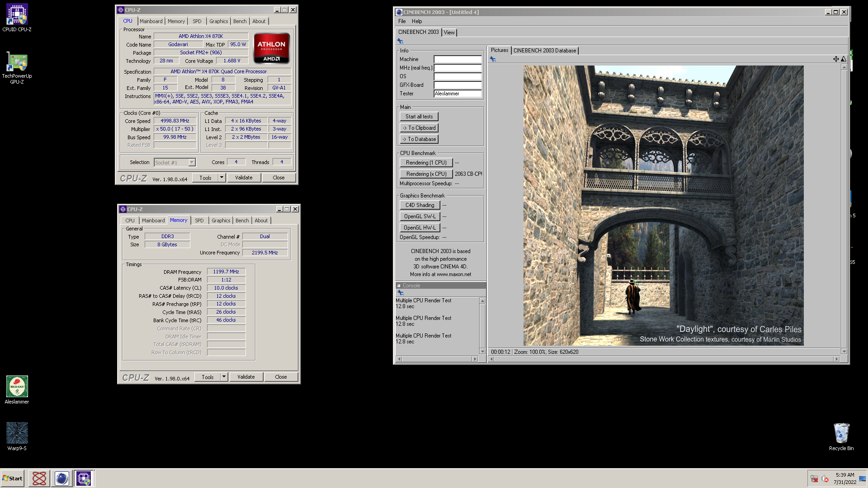Click the GFX-Board input field
This screenshot has width=868, height=488.
[458, 85]
